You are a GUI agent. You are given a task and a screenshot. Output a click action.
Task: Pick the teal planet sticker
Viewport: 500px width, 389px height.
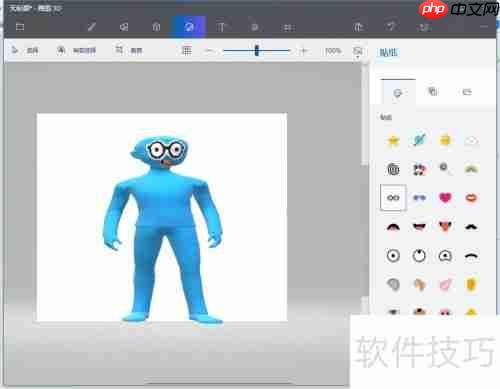tap(419, 140)
